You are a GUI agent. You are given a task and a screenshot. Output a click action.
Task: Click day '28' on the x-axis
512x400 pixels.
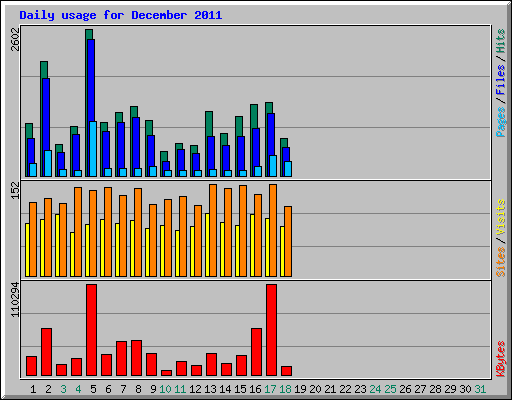click(x=435, y=389)
